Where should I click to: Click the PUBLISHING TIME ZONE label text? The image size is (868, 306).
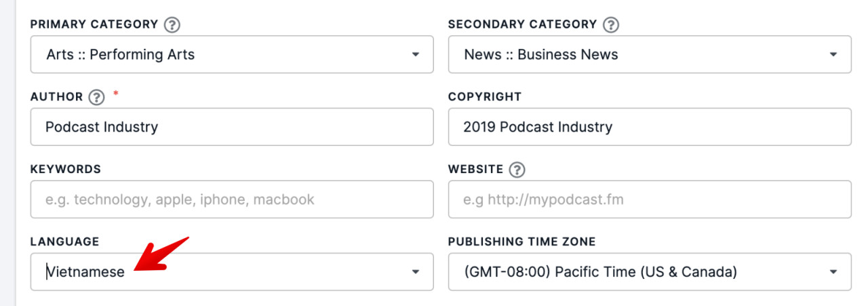point(521,242)
